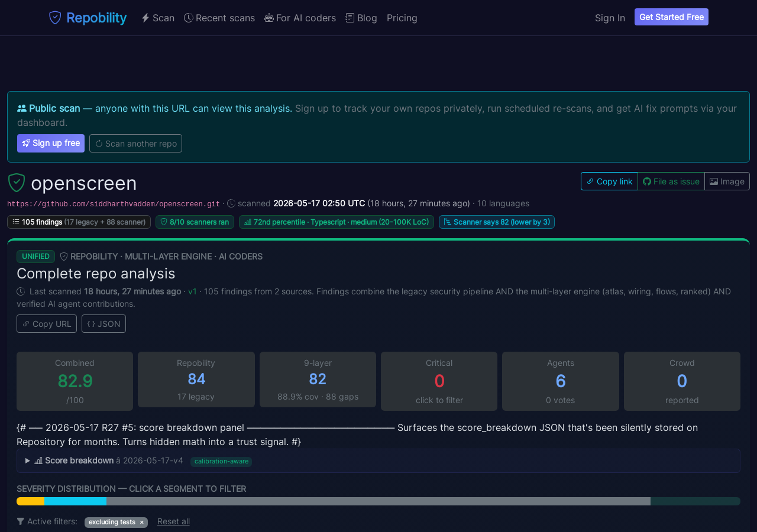Click the 105 findings badge
This screenshot has height=532, width=757.
pos(79,222)
